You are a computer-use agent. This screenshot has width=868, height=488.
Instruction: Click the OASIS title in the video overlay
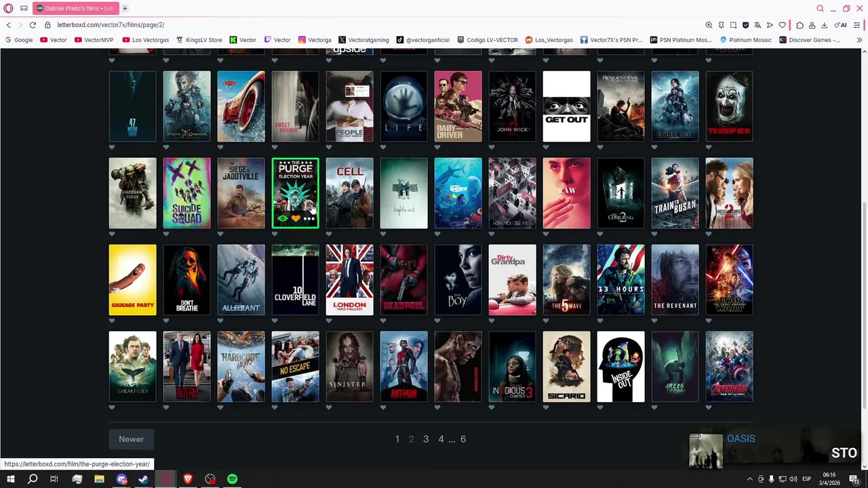pyautogui.click(x=741, y=439)
